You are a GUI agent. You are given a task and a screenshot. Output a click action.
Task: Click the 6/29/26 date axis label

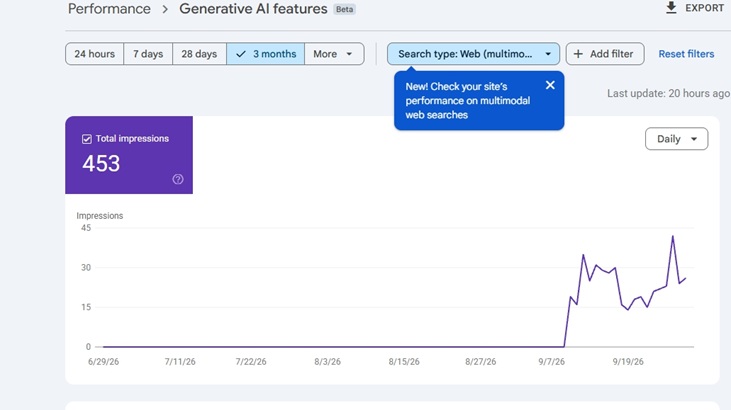coord(103,361)
